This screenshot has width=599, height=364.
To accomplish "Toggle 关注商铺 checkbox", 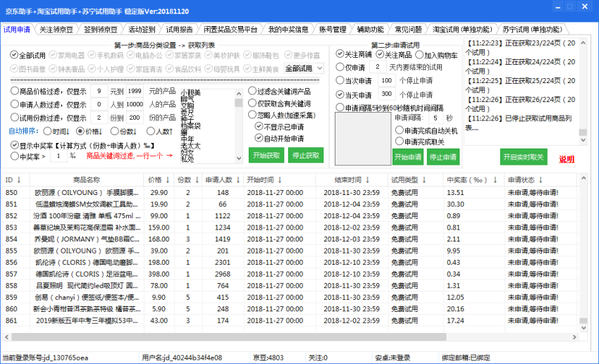I will 340,54.
